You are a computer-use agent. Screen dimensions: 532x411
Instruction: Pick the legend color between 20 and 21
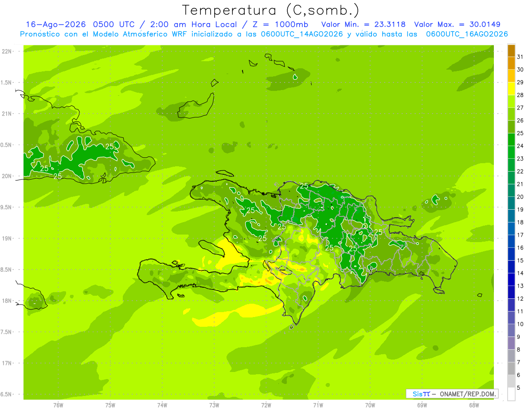[x=511, y=190]
